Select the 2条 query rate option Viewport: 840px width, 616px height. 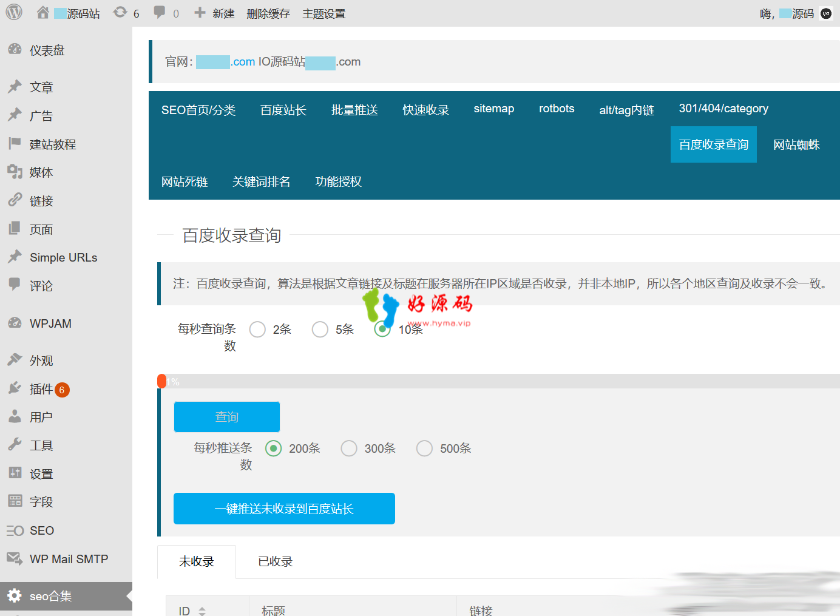257,330
